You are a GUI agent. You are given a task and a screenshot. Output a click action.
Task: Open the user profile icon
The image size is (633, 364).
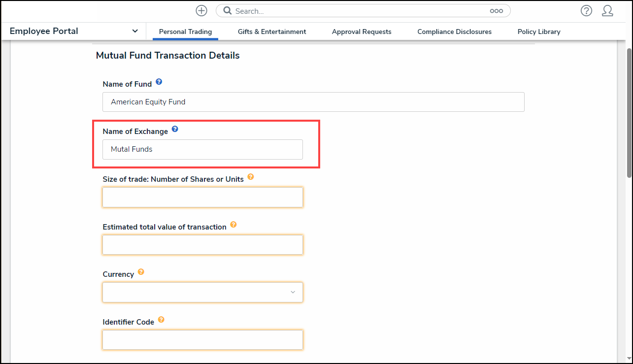[x=607, y=11]
